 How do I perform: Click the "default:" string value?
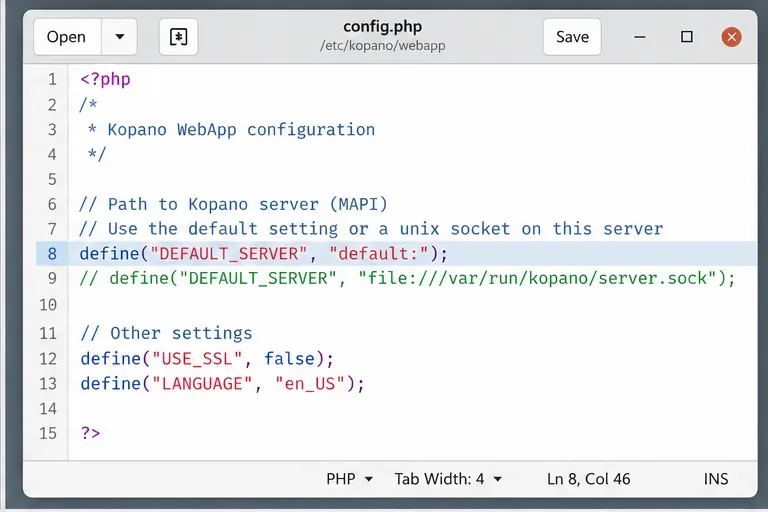(x=379, y=254)
